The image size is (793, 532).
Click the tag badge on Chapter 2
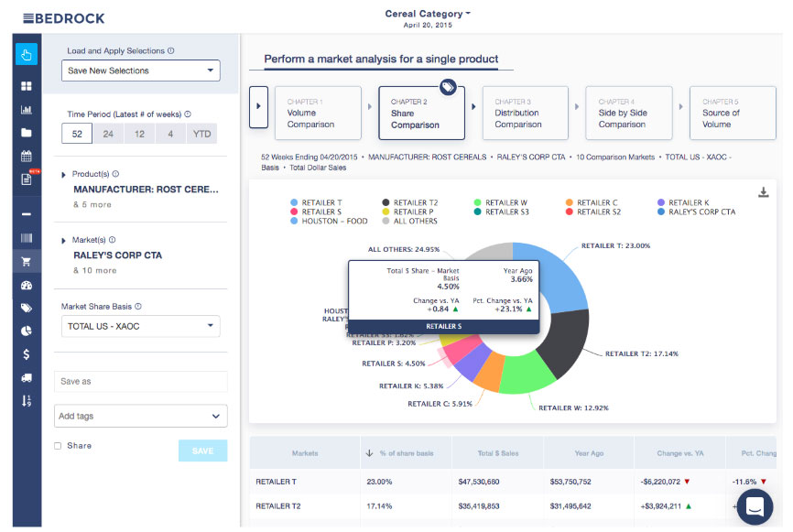448,88
